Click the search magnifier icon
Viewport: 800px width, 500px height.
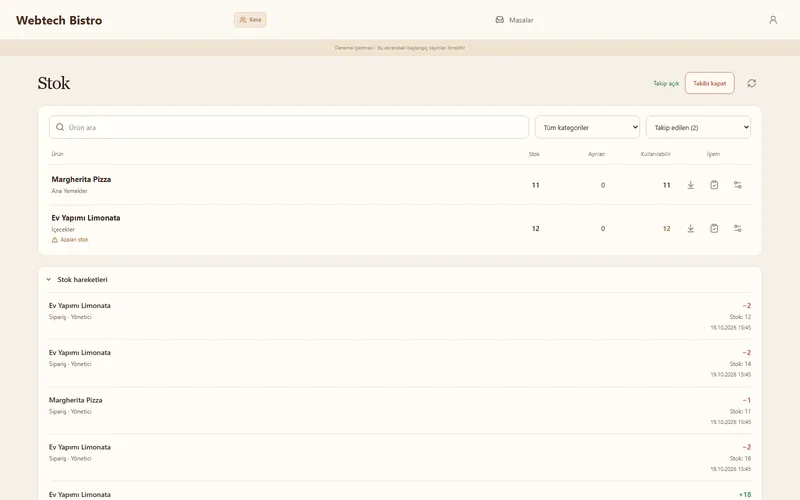[60, 127]
